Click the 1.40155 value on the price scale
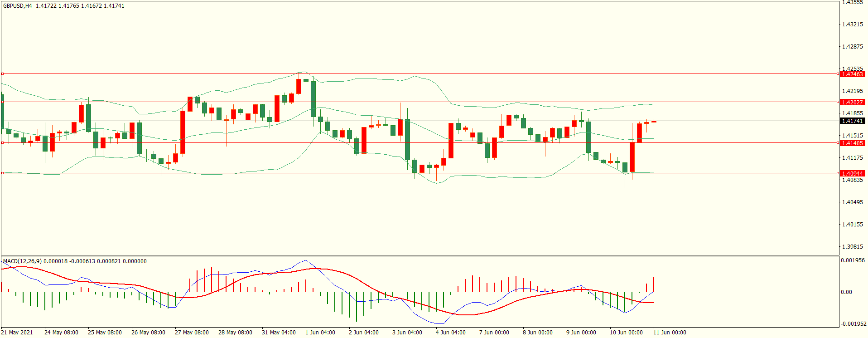 (x=852, y=225)
